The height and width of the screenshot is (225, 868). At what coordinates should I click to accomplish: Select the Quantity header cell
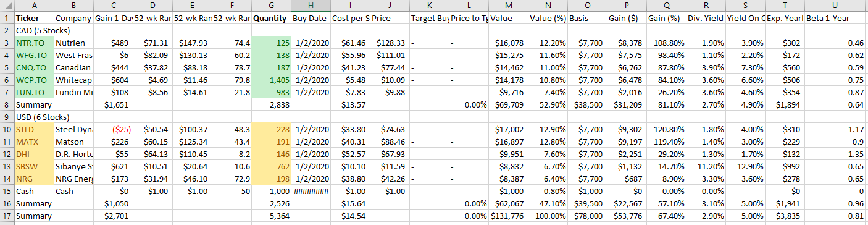[271, 19]
